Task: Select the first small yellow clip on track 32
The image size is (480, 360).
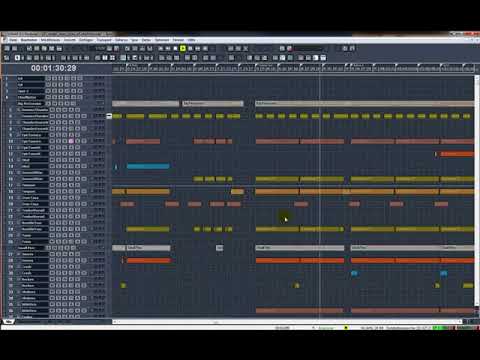Action: pos(123,286)
